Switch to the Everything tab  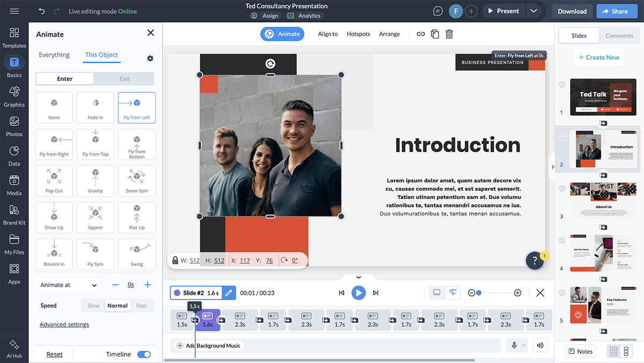point(54,55)
